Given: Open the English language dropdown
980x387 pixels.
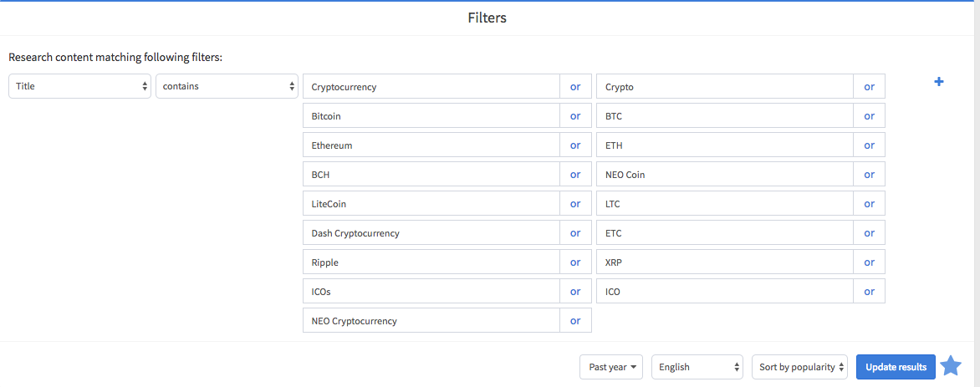Looking at the screenshot, I should coord(697,367).
